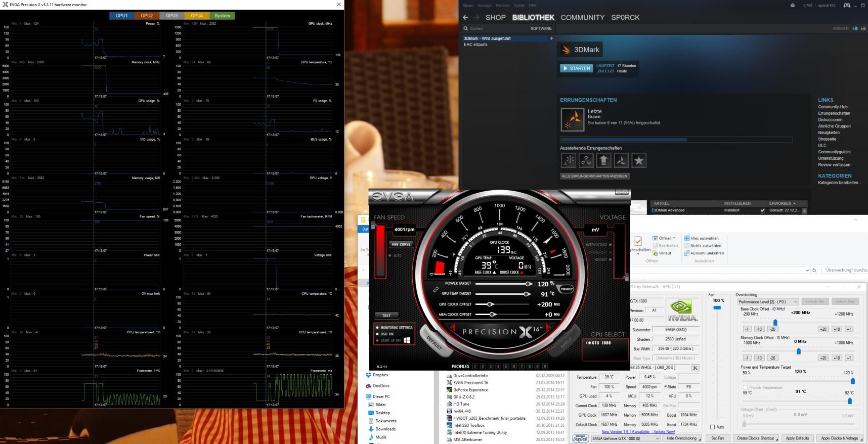Click the Brawn achievement icon
Screen dimensions: 868x444
[573, 119]
